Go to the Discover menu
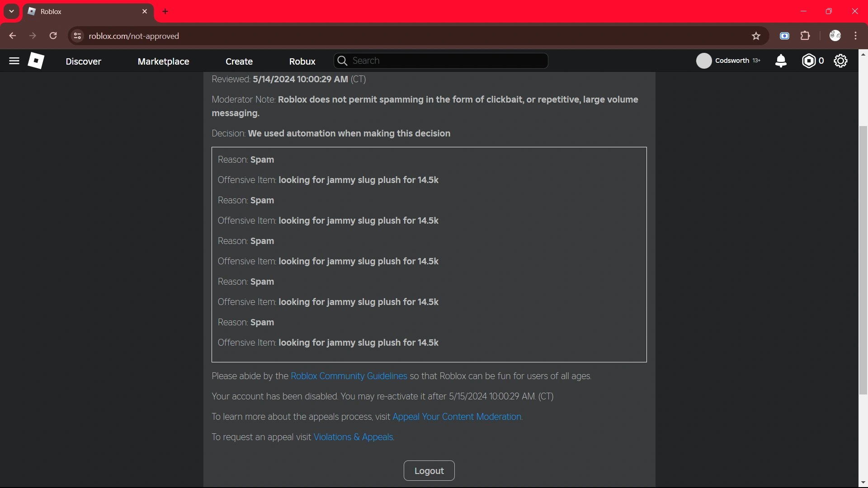Screen dimensions: 868x488 83,61
